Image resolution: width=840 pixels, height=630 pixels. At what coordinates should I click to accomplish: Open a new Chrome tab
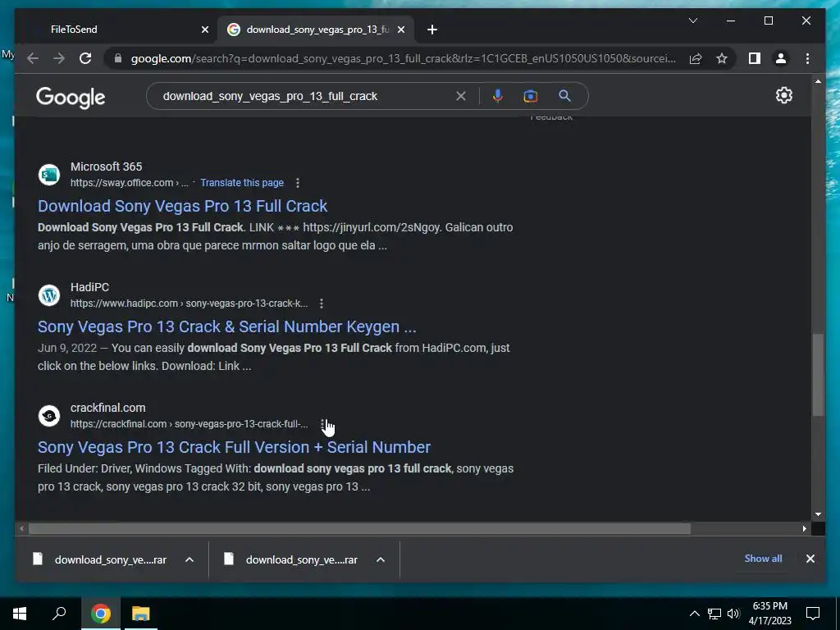click(x=432, y=30)
